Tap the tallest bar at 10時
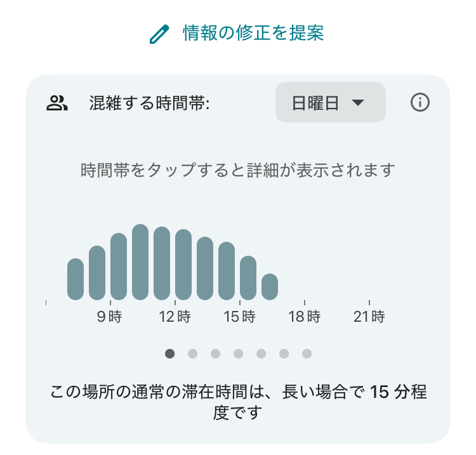This screenshot has height=455, width=476. [140, 262]
